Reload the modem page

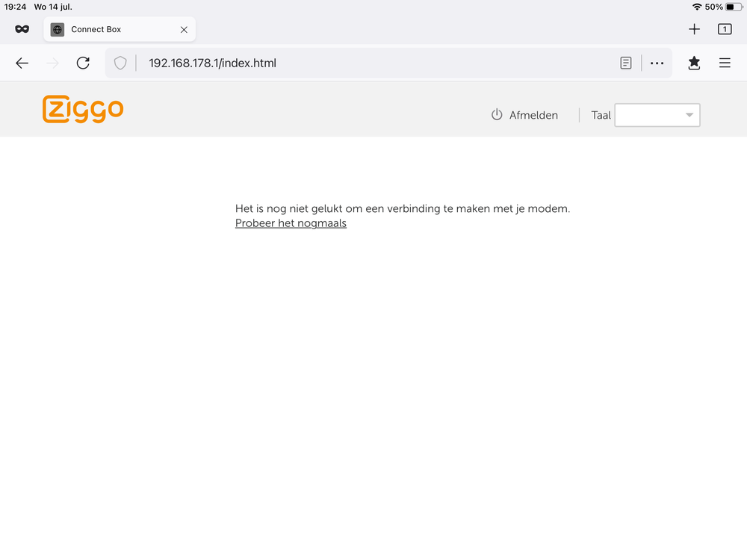83,63
